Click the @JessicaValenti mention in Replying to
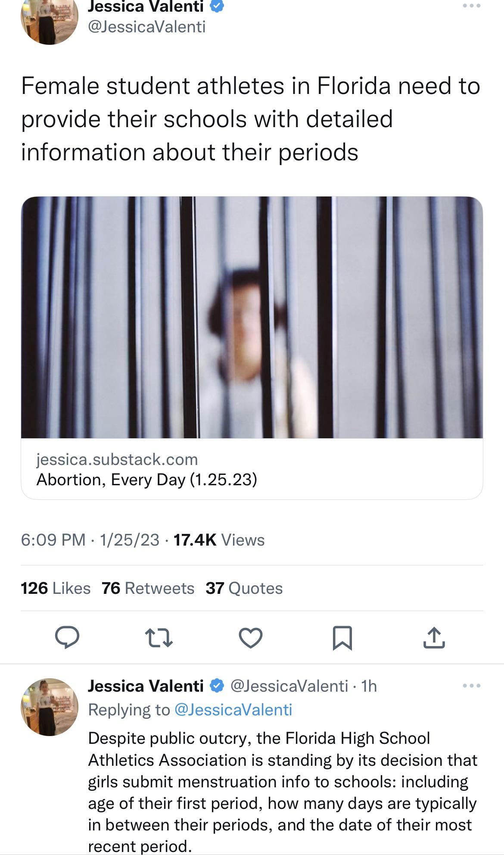 tap(233, 710)
